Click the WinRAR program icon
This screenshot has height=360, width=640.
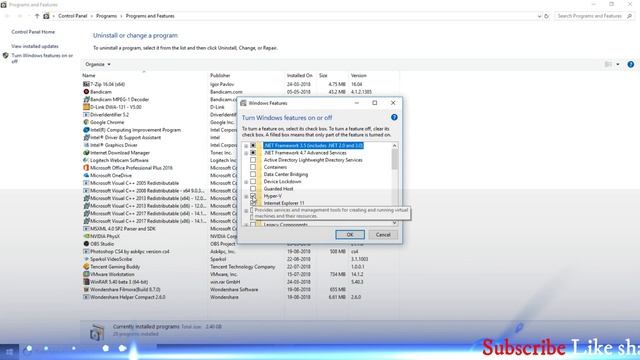(x=86, y=282)
